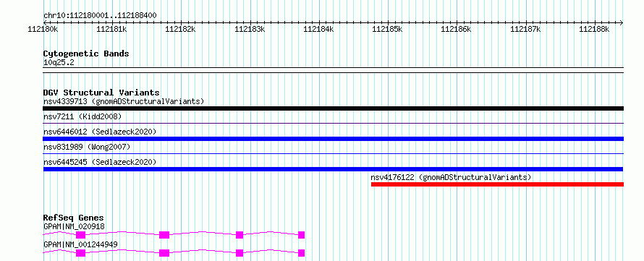This screenshot has width=644, height=261.
Task: Click the thin blue nsv831989 variant line
Action: point(334,153)
